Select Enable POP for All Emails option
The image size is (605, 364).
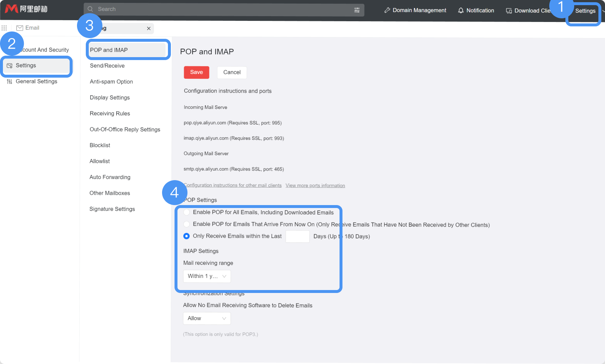[x=187, y=212]
